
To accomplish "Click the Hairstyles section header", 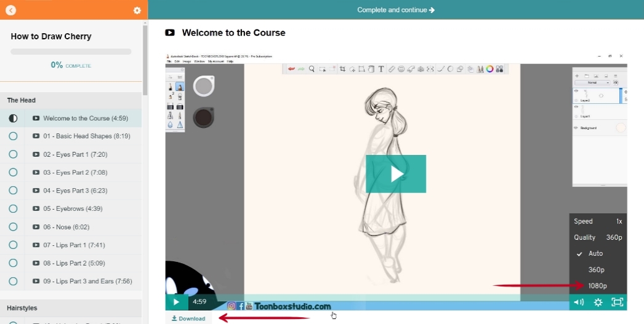I will [71, 308].
